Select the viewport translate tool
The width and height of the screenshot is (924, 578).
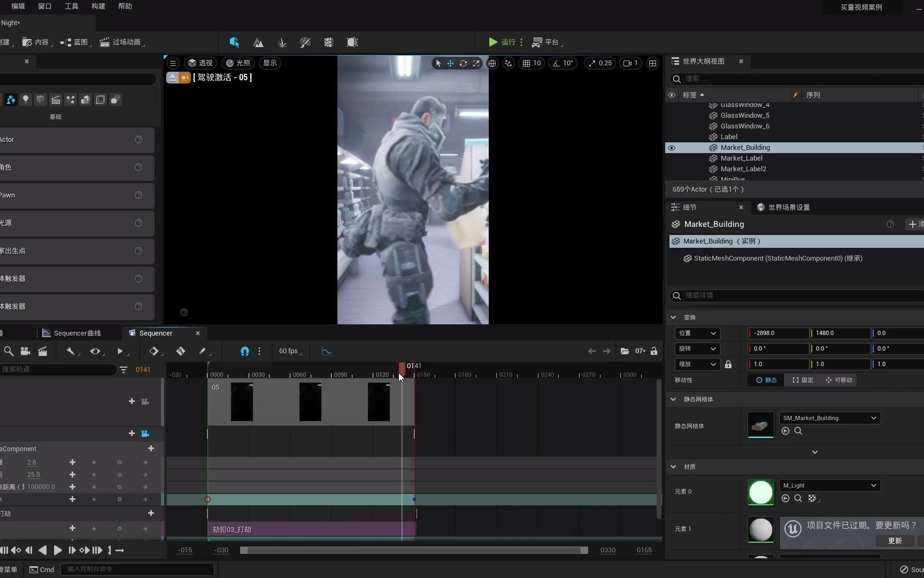point(451,63)
